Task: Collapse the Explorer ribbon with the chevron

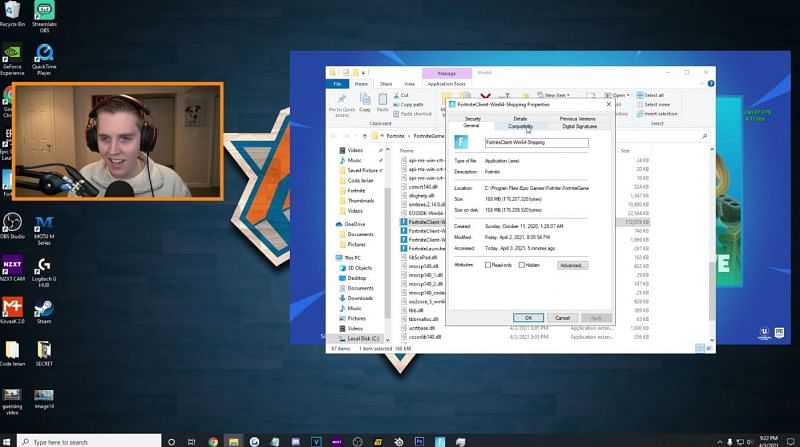Action: click(x=702, y=84)
